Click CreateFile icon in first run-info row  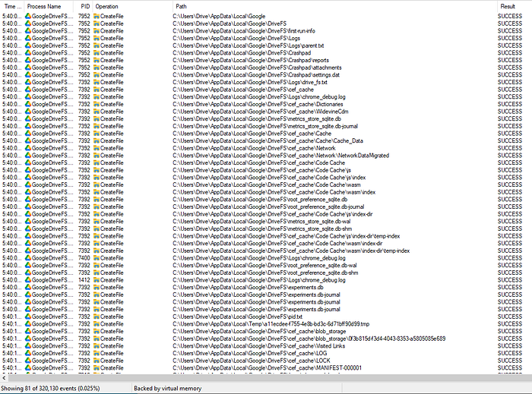point(97,31)
